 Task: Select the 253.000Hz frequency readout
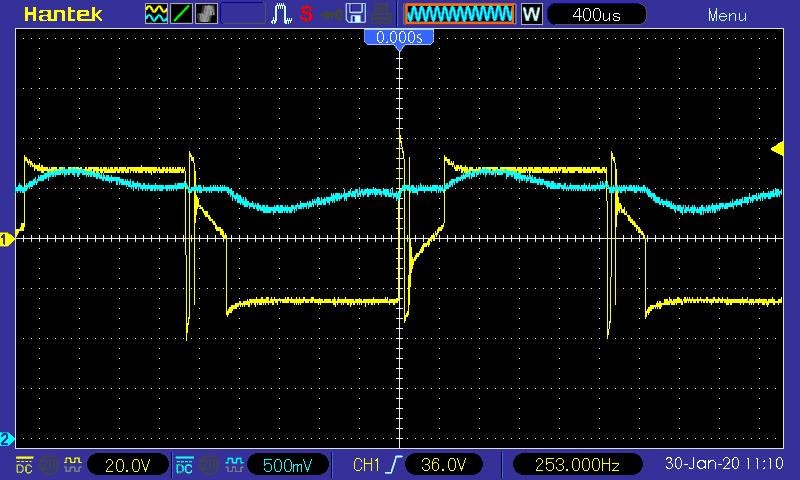(577, 465)
